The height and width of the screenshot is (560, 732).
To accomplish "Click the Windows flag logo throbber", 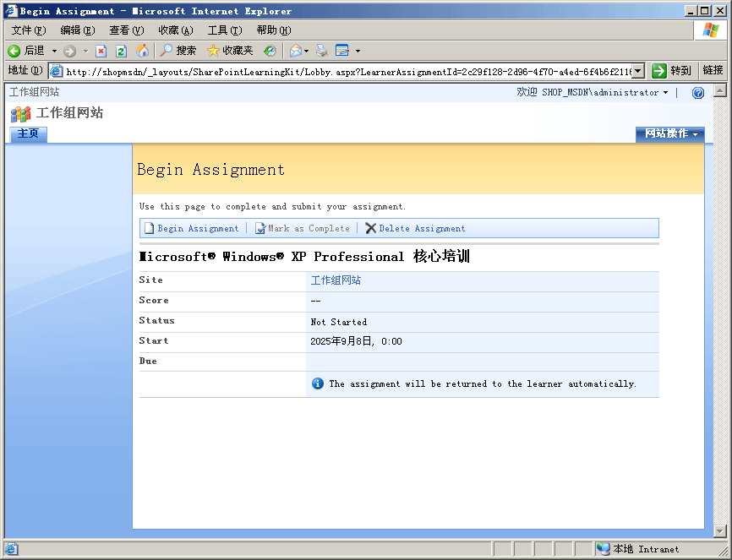I will (711, 30).
